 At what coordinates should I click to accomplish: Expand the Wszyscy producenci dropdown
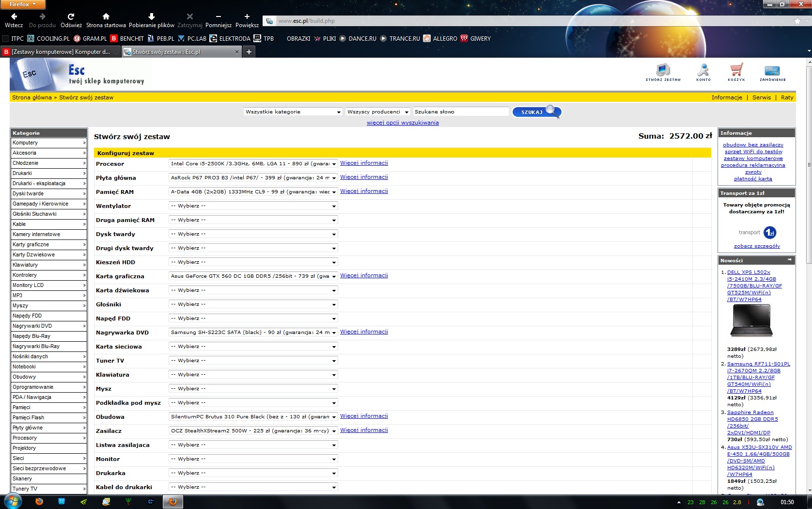pos(378,112)
